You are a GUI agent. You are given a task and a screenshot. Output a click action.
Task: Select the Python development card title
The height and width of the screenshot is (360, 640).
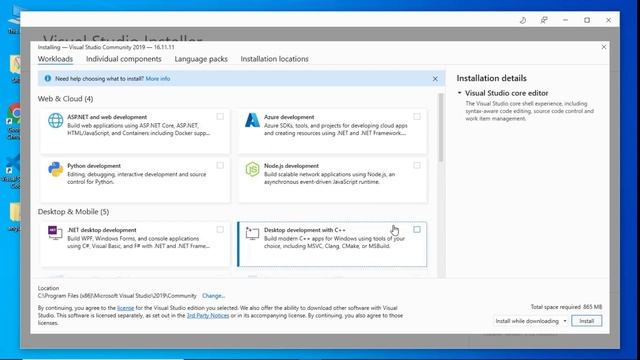coord(94,166)
